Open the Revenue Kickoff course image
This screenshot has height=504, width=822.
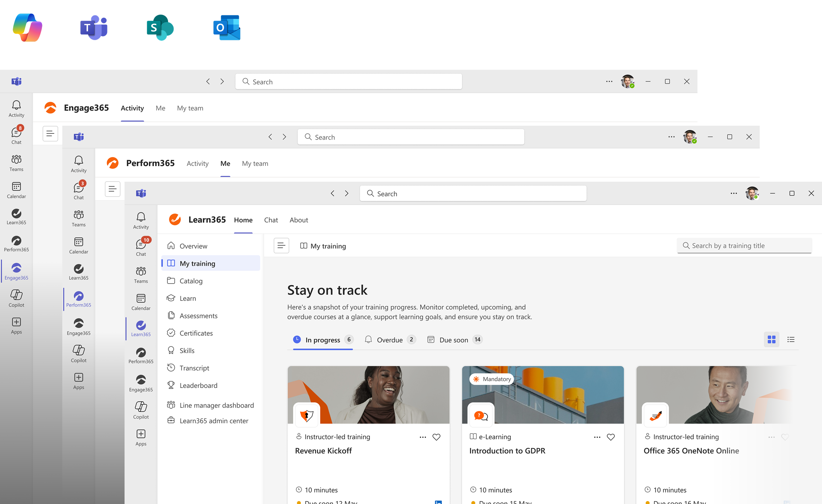click(x=369, y=395)
